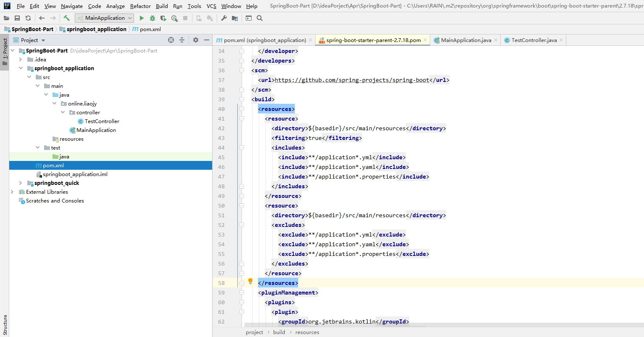Open the Navigate menu

tap(71, 6)
